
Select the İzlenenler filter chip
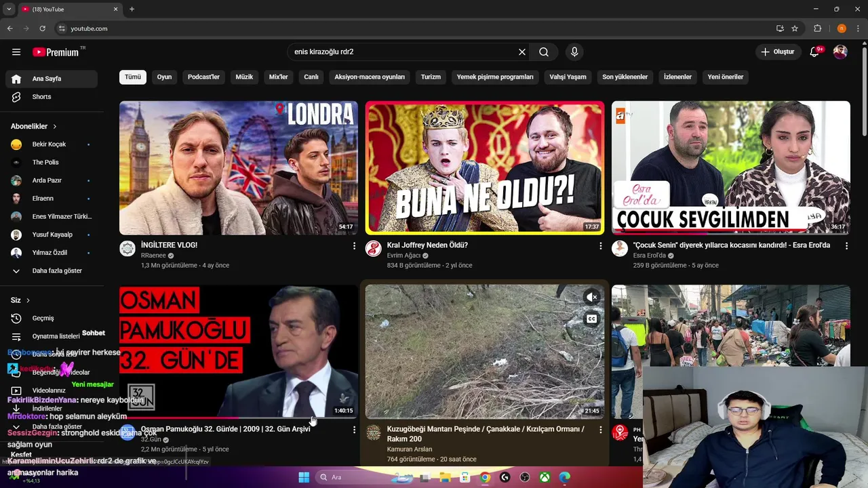coord(677,77)
